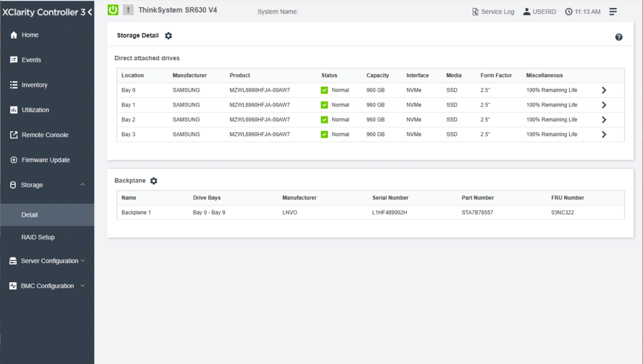This screenshot has width=643, height=364.
Task: Click the Location column header
Action: (x=132, y=75)
